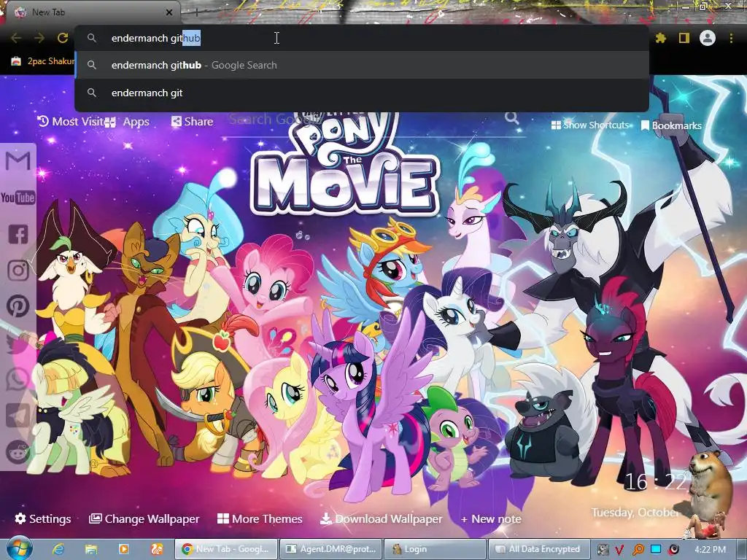This screenshot has width=747, height=560.
Task: Open Windows Explorer from the taskbar
Action: click(x=91, y=549)
